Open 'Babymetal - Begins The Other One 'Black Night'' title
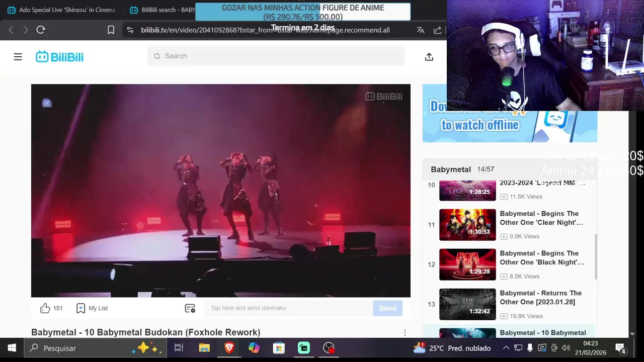This screenshot has width=644, height=362. (x=542, y=258)
